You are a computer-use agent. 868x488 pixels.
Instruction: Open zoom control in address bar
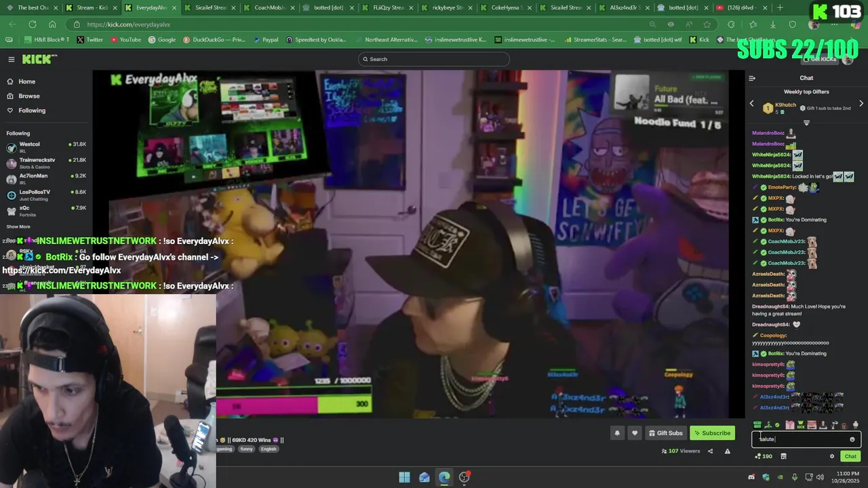(652, 24)
